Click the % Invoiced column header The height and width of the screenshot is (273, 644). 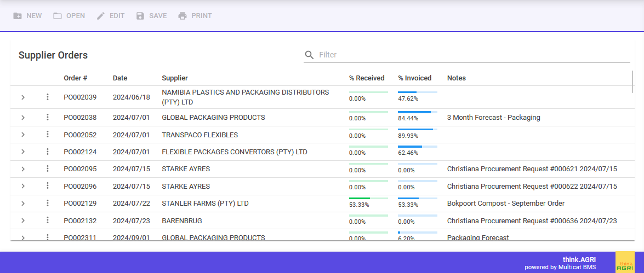coord(414,78)
